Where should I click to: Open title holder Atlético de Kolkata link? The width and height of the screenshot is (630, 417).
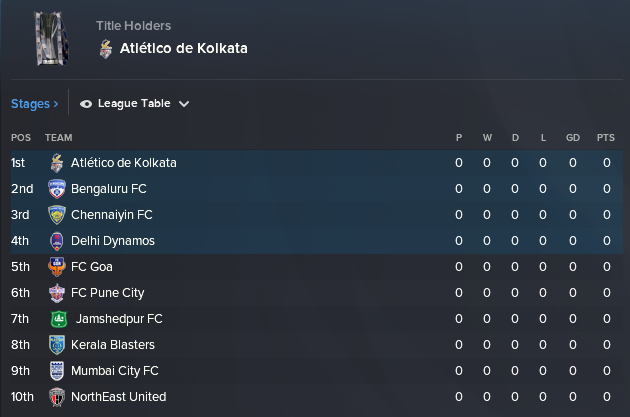tap(183, 48)
